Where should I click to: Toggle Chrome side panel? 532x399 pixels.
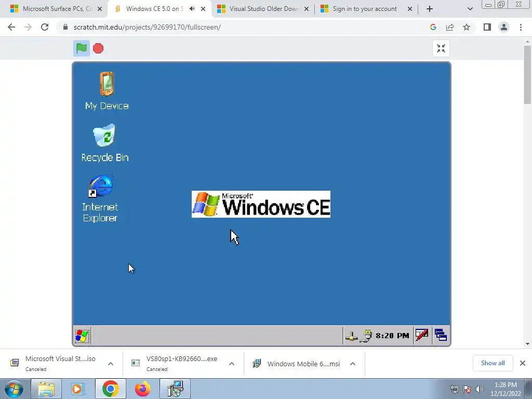(487, 27)
